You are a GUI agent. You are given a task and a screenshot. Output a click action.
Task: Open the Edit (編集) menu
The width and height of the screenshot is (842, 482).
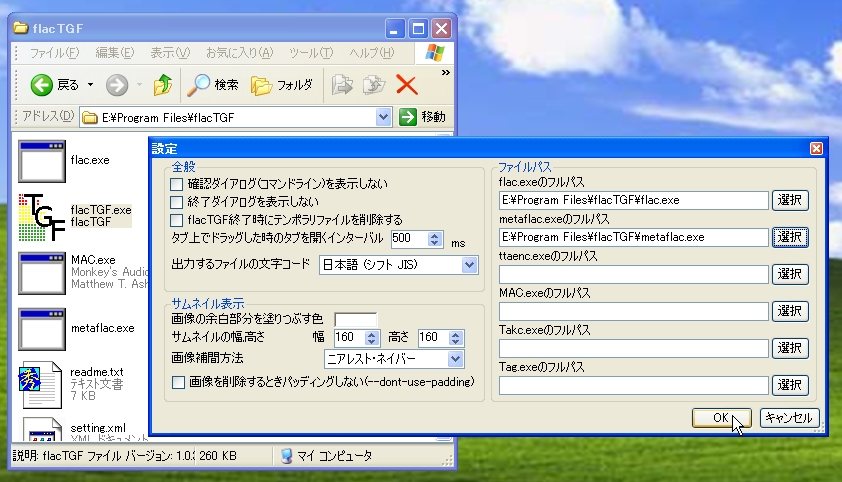coord(114,53)
